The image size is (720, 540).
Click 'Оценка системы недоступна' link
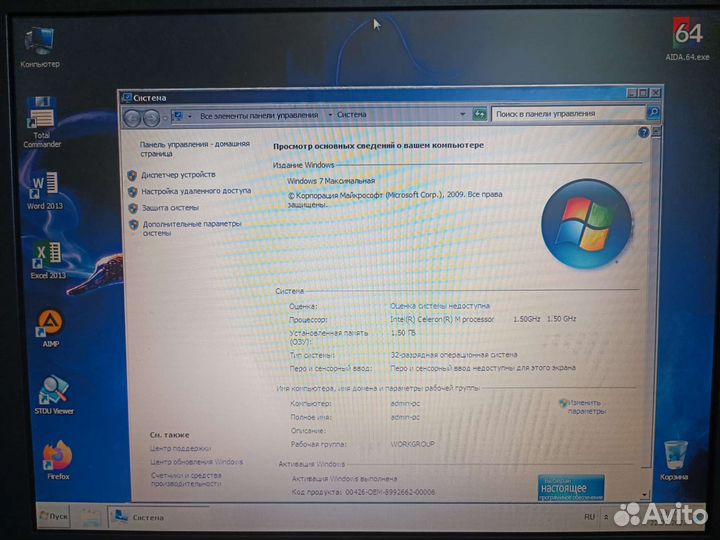439,305
